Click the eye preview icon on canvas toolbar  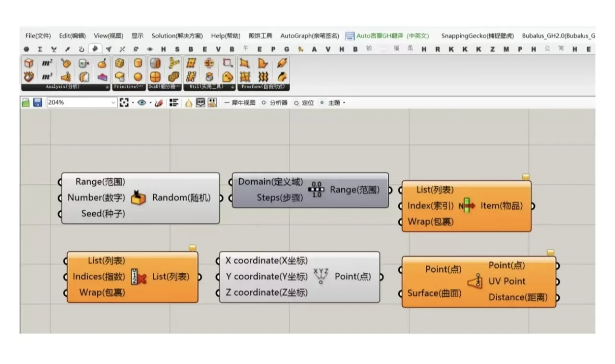pos(142,103)
